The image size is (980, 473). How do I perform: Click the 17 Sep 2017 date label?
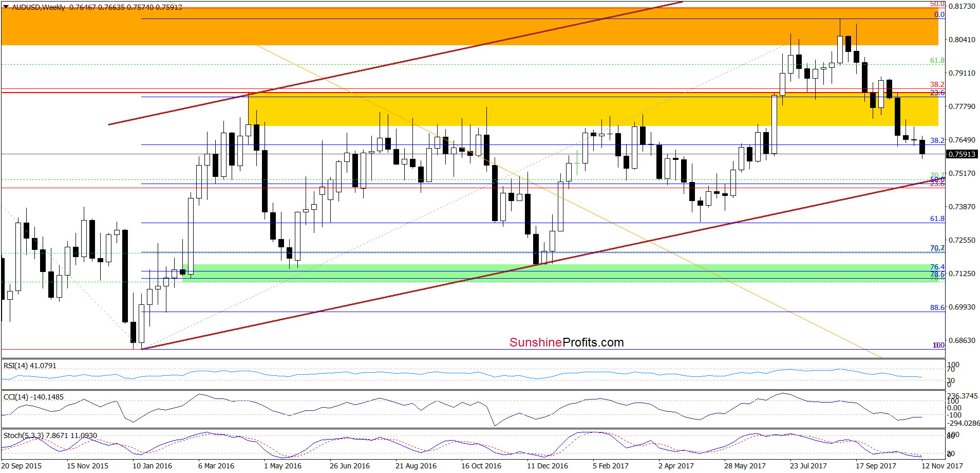point(876,466)
